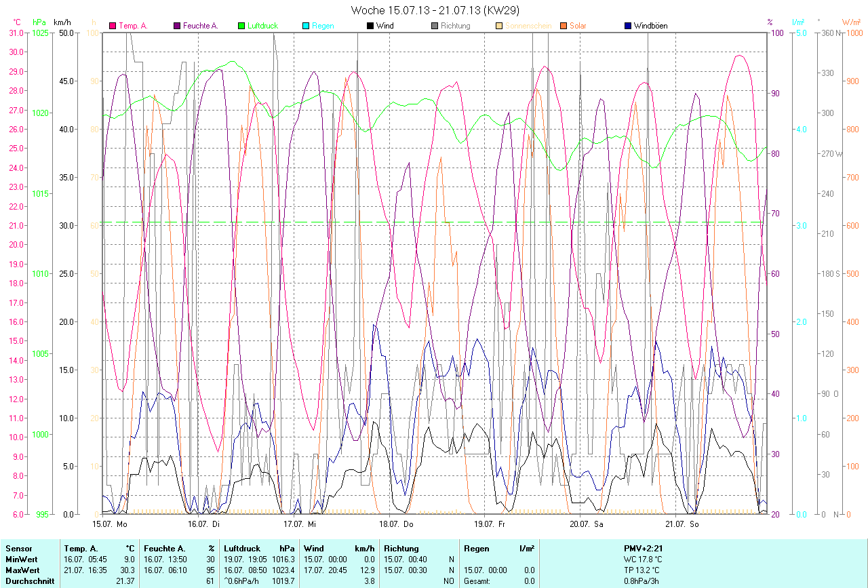Click the pressure trend '^0.6hPa/h'
Image resolution: width=868 pixels, height=588 pixels.
click(241, 581)
